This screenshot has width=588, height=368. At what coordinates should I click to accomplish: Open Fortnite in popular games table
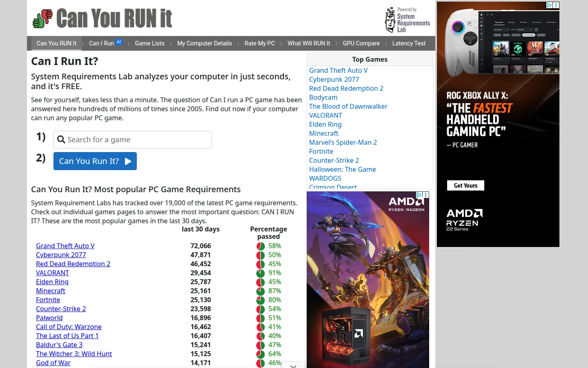pos(48,300)
